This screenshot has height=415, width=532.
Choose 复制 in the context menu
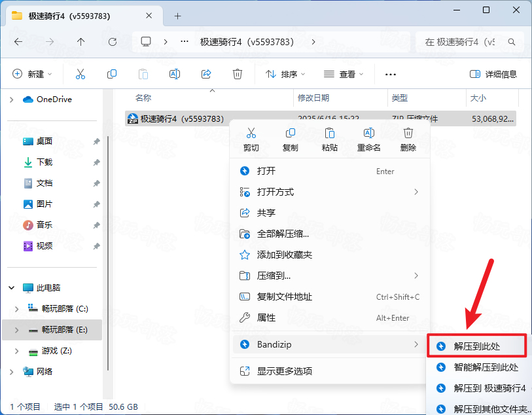(291, 140)
